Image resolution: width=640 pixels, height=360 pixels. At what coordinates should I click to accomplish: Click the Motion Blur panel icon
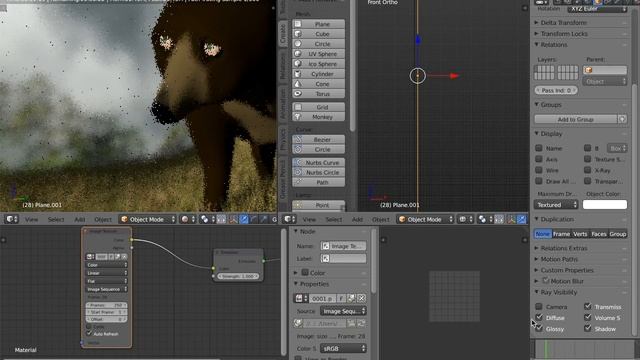pyautogui.click(x=546, y=281)
